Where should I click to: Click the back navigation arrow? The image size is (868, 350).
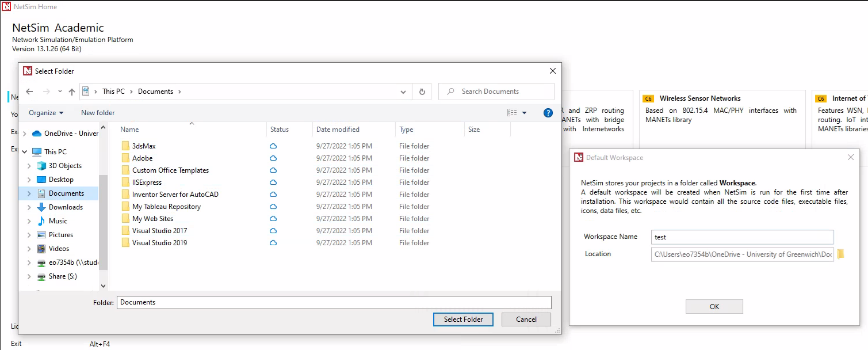[x=29, y=91]
